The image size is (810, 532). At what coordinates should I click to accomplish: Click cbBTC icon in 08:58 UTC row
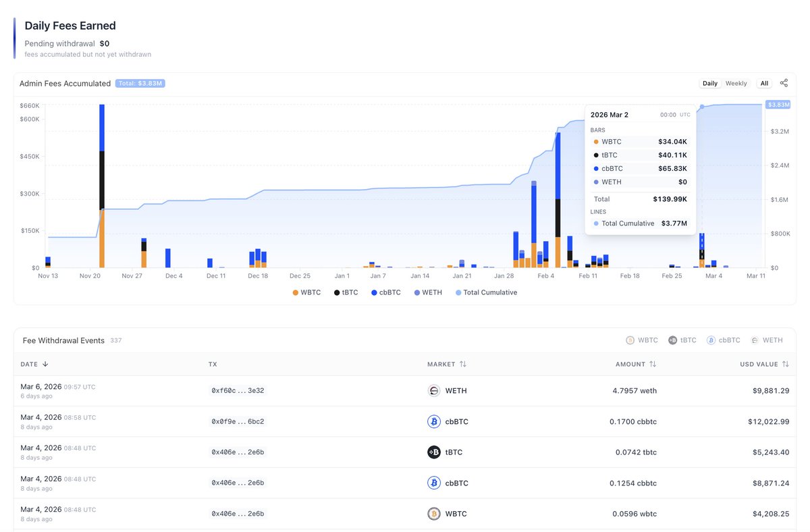(434, 421)
